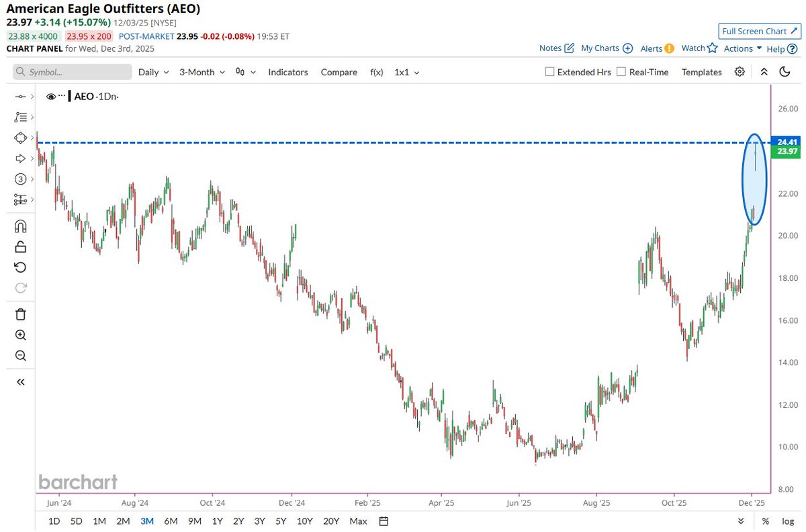Select the 2M time range
Viewport: 806px width, 532px height.
(123, 521)
